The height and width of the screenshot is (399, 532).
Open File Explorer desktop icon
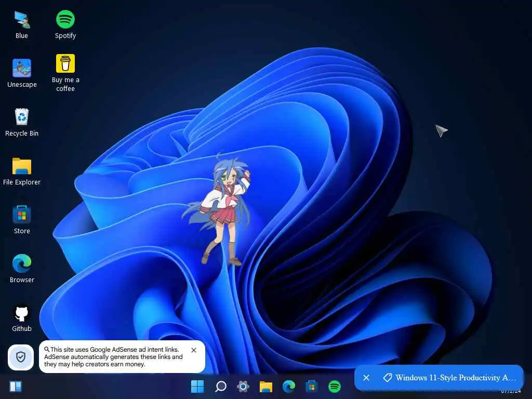point(22,171)
